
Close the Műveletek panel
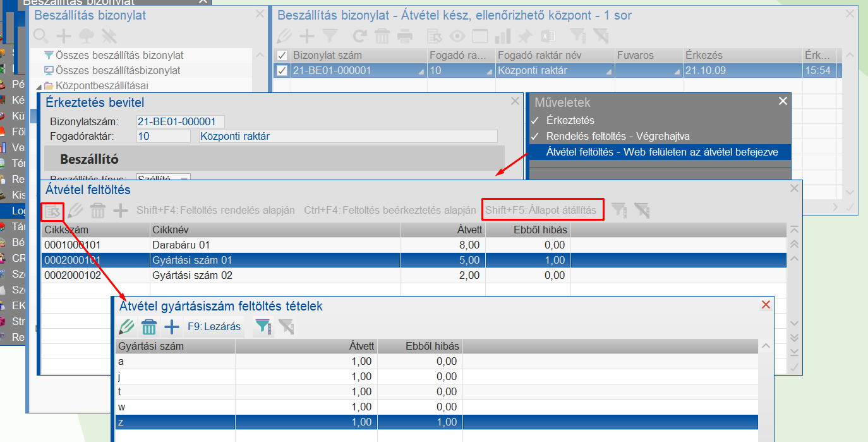[783, 101]
